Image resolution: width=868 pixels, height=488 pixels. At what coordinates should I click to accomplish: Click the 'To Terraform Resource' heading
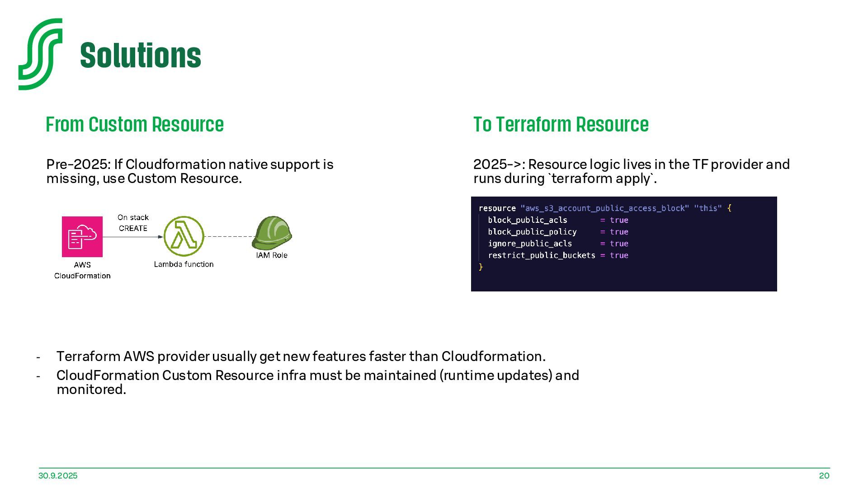point(561,125)
